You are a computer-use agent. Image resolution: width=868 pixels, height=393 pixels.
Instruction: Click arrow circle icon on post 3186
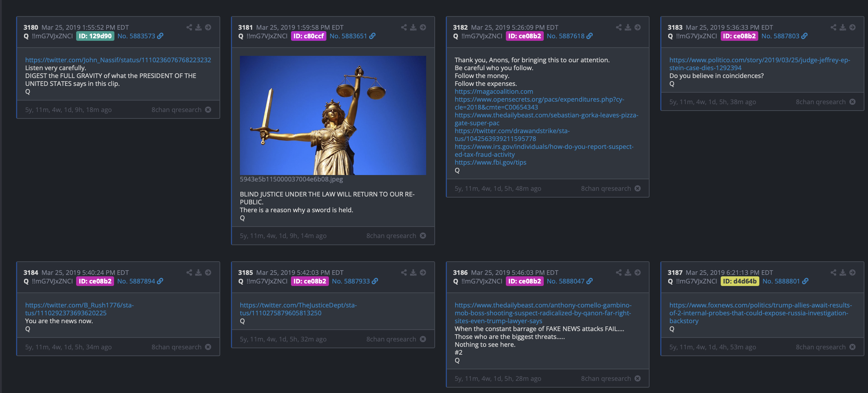[637, 272]
